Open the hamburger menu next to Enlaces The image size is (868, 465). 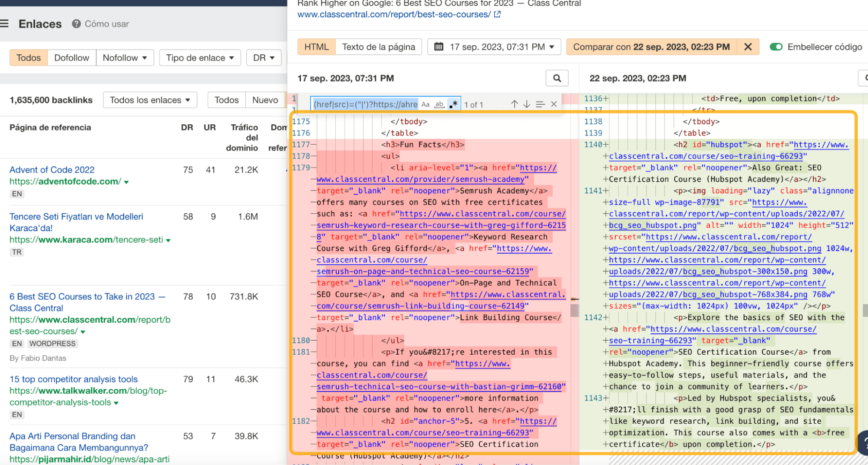pyautogui.click(x=4, y=23)
